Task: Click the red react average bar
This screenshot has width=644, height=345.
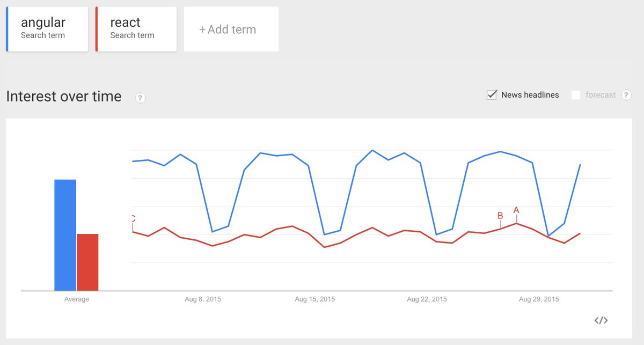Action: click(x=87, y=262)
